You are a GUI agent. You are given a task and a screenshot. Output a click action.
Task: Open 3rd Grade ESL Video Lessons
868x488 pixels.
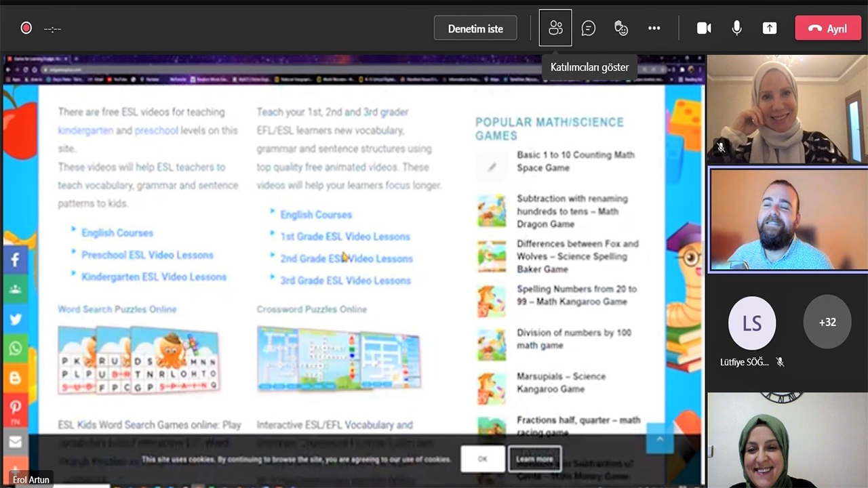pyautogui.click(x=345, y=280)
